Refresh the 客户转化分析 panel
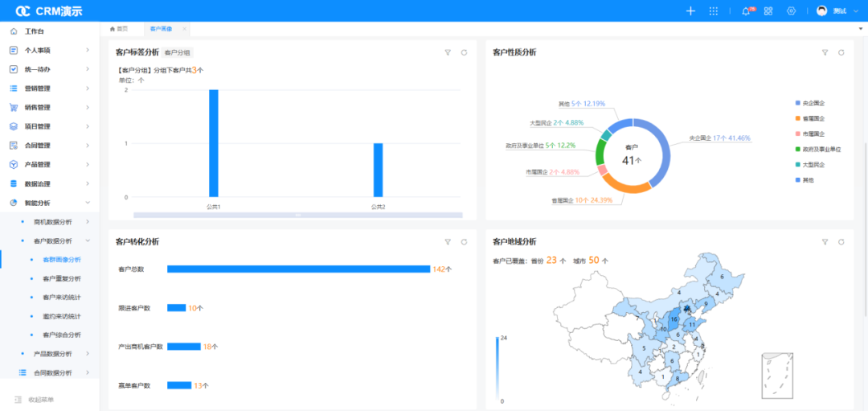 click(464, 241)
